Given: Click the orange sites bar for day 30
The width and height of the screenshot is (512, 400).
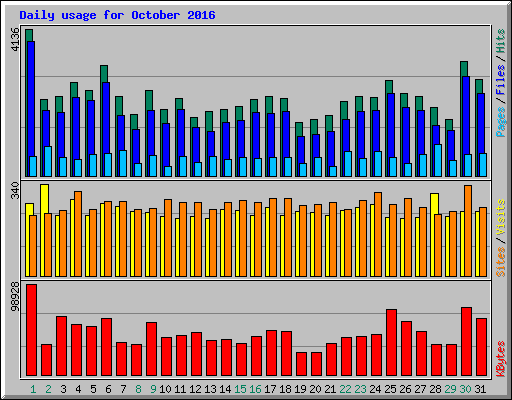Looking at the screenshot, I should point(468,231).
